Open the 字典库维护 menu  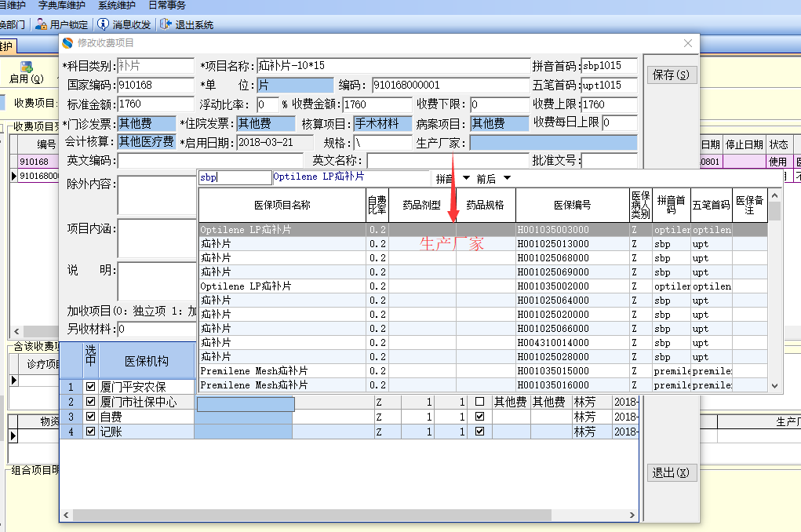click(x=62, y=5)
